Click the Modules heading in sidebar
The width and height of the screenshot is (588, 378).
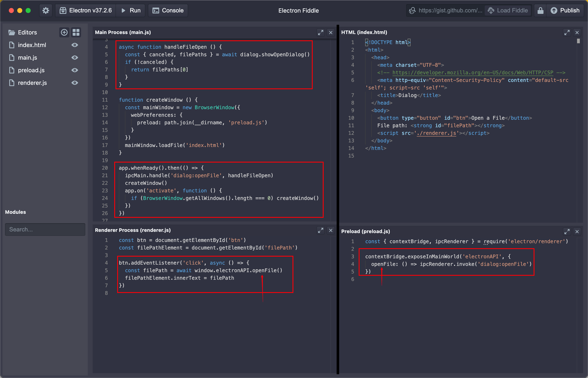16,212
